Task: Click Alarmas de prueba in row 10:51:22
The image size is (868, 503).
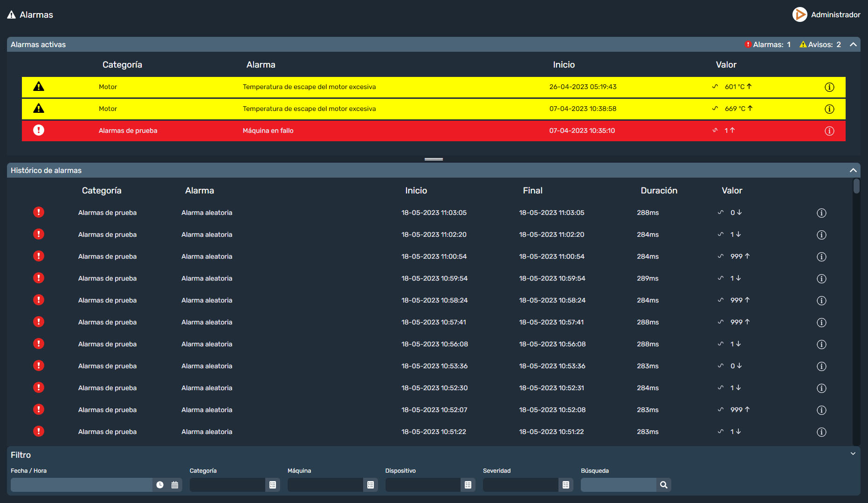Action: point(107,432)
